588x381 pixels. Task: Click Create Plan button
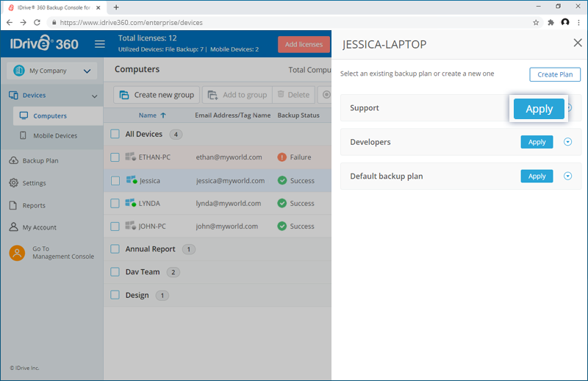click(x=555, y=74)
